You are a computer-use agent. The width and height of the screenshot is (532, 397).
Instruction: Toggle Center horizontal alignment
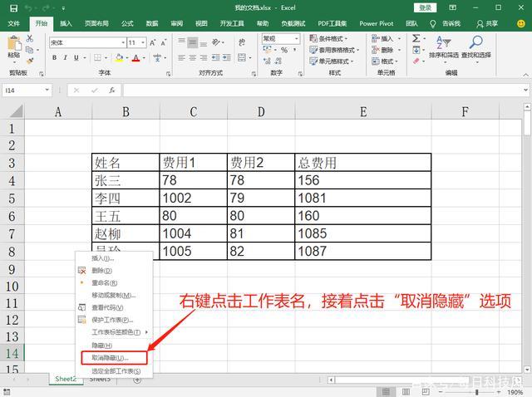pos(193,57)
